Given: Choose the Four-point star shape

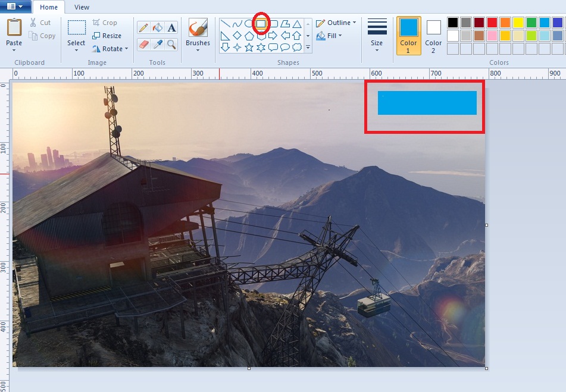Looking at the screenshot, I should pos(237,47).
